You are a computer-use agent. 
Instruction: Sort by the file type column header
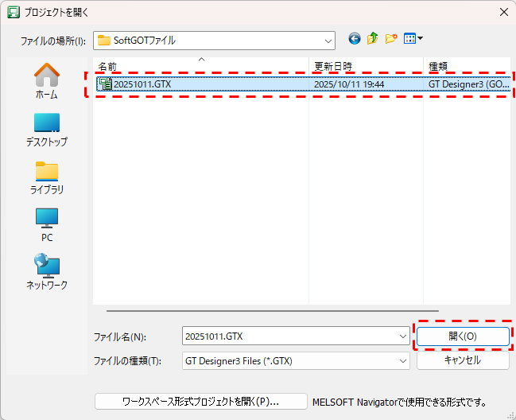tap(468, 66)
